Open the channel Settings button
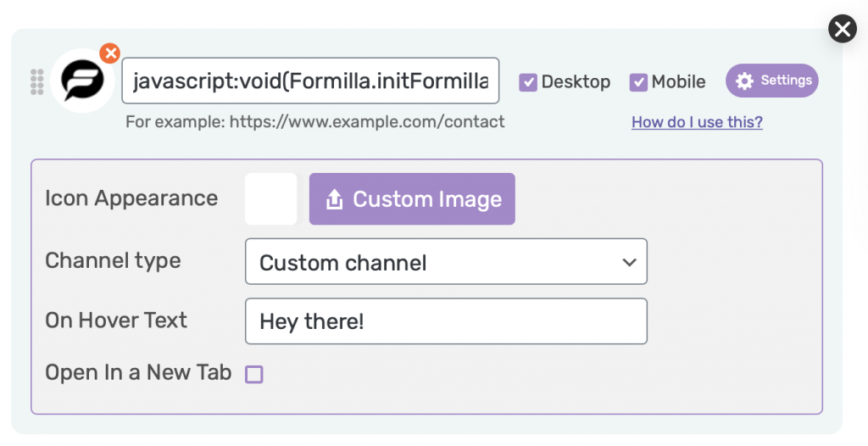868x446 pixels. (771, 81)
